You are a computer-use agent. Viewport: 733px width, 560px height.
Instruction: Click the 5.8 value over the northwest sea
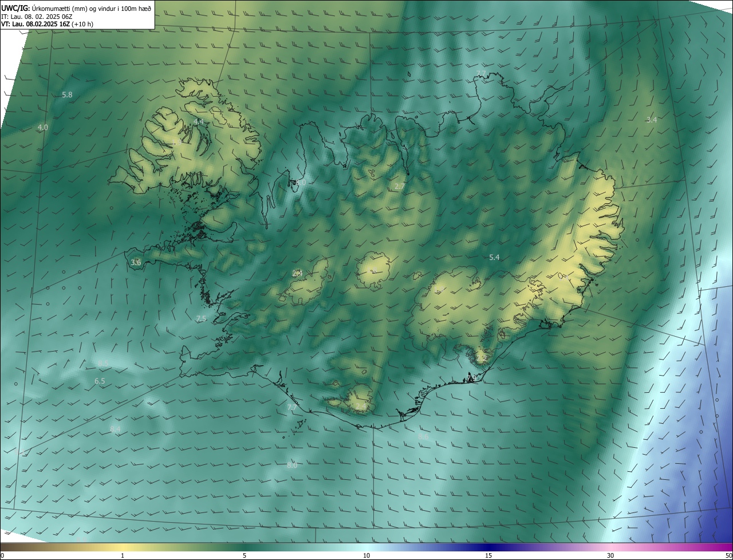(67, 94)
